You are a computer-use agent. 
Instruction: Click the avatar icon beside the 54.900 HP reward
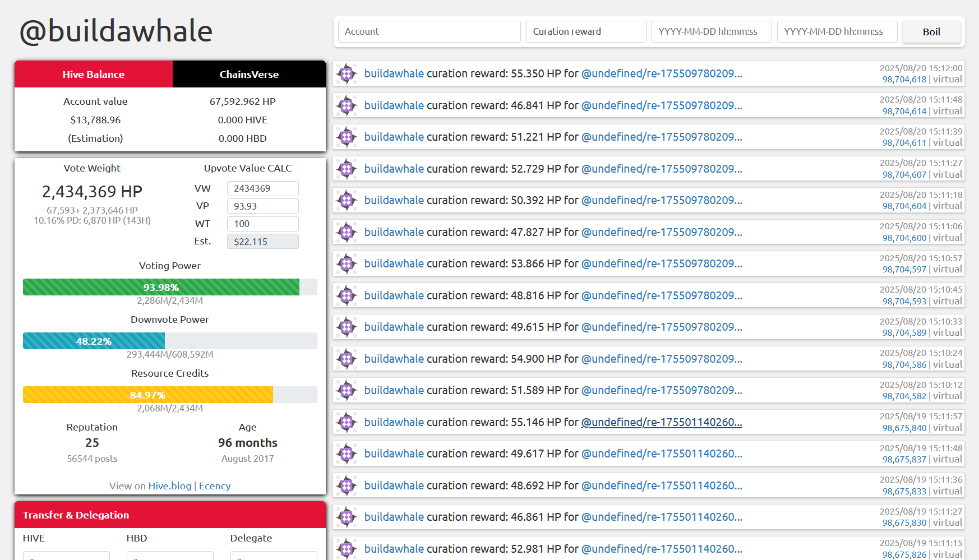tap(347, 359)
